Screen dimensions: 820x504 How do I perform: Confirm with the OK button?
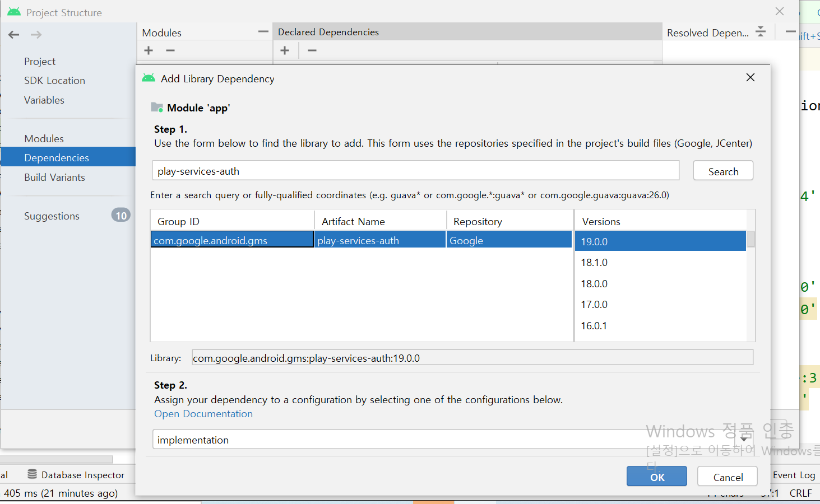[657, 477]
